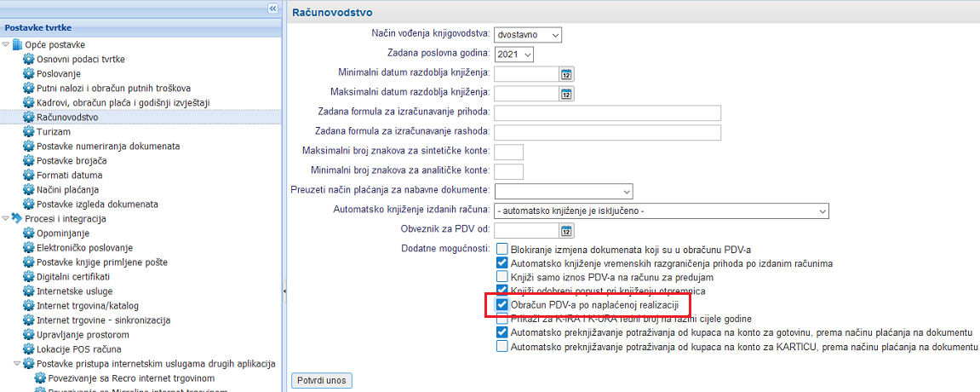Enable automatsko preknjižavanje na konto za KARTICU
980x392 pixels.
tap(501, 346)
